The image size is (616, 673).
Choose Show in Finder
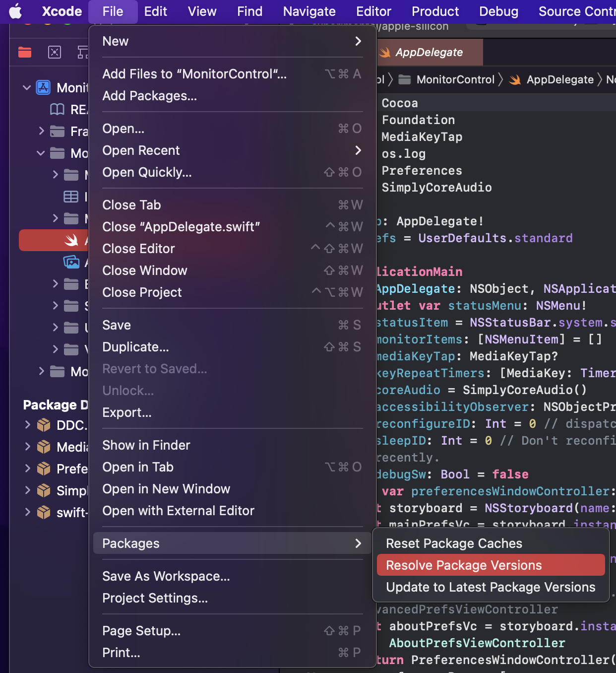tap(232, 445)
